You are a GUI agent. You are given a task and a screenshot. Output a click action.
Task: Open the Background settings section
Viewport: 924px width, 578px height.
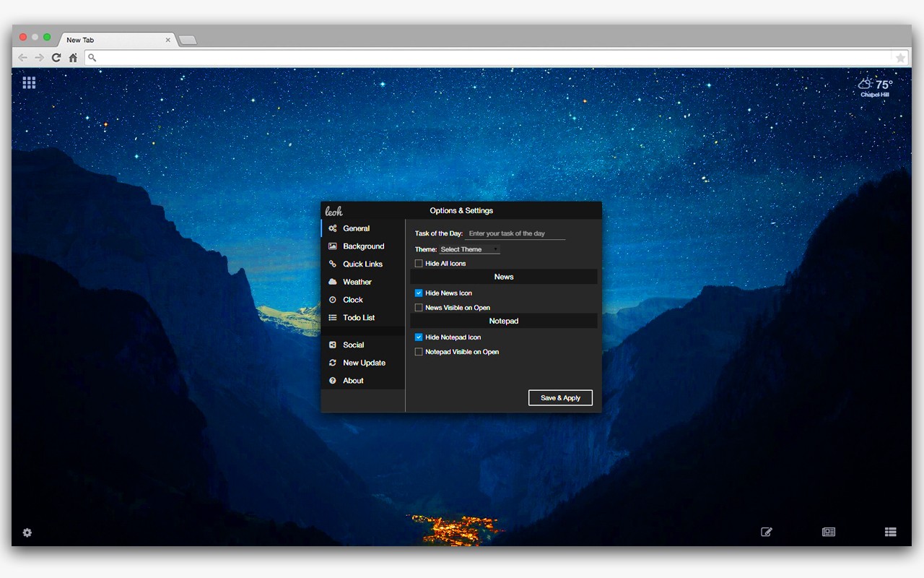click(363, 246)
